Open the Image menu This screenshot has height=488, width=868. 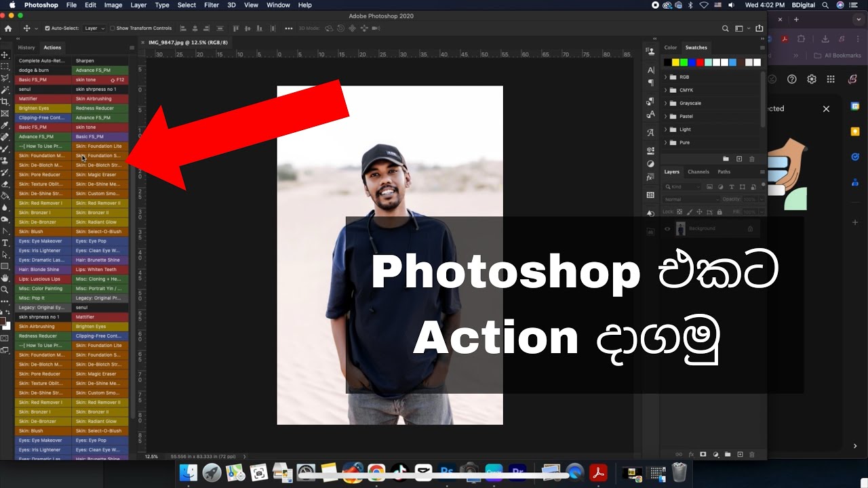tap(113, 5)
